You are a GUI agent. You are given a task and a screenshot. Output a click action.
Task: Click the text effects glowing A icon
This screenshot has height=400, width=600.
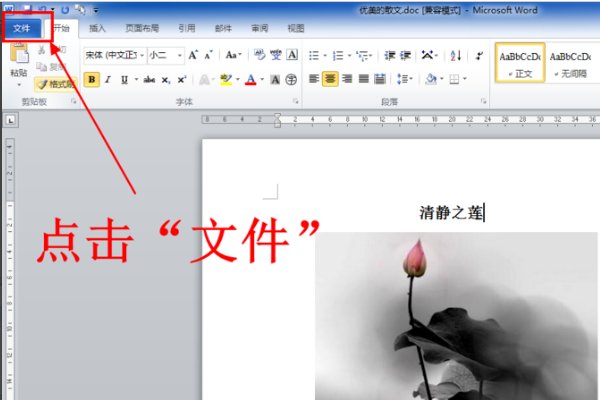(204, 80)
